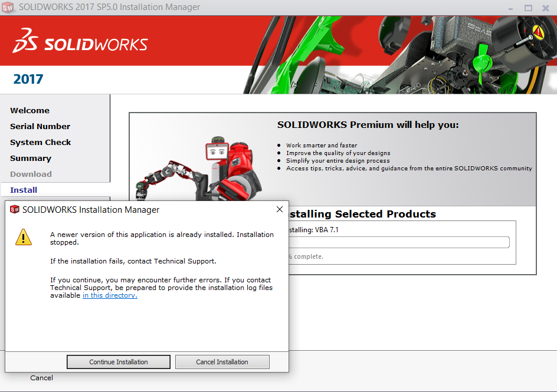The height and width of the screenshot is (392, 557).
Task: Click 'A newer version of this application' message
Action: pyautogui.click(x=162, y=238)
